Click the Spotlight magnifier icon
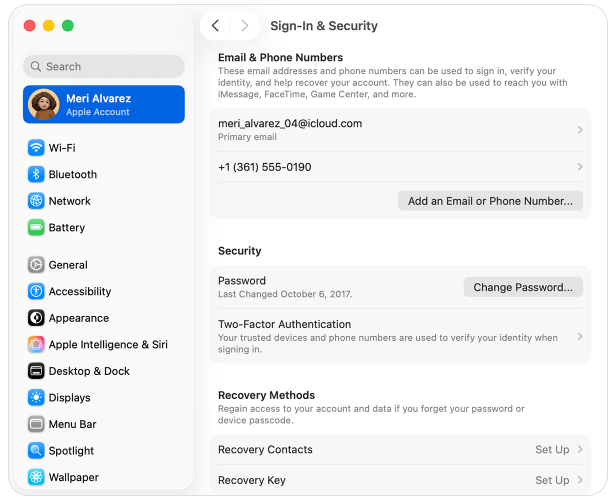Screen dimensions: 614x500 point(36,451)
